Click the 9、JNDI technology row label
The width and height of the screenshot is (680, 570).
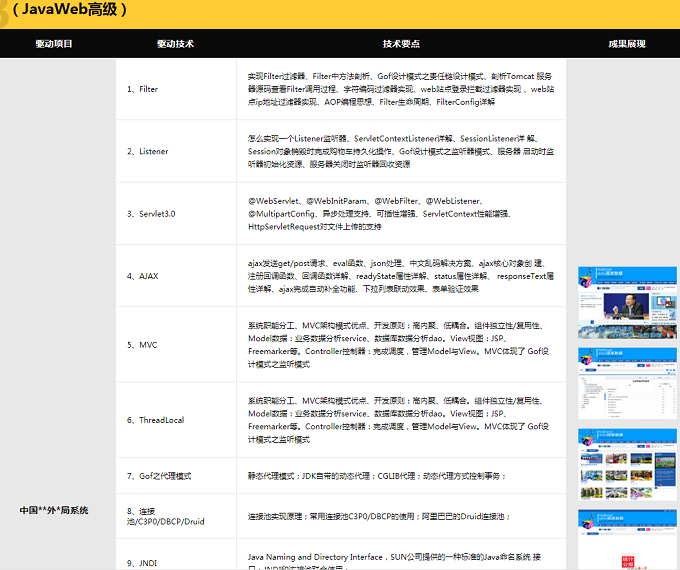(143, 563)
